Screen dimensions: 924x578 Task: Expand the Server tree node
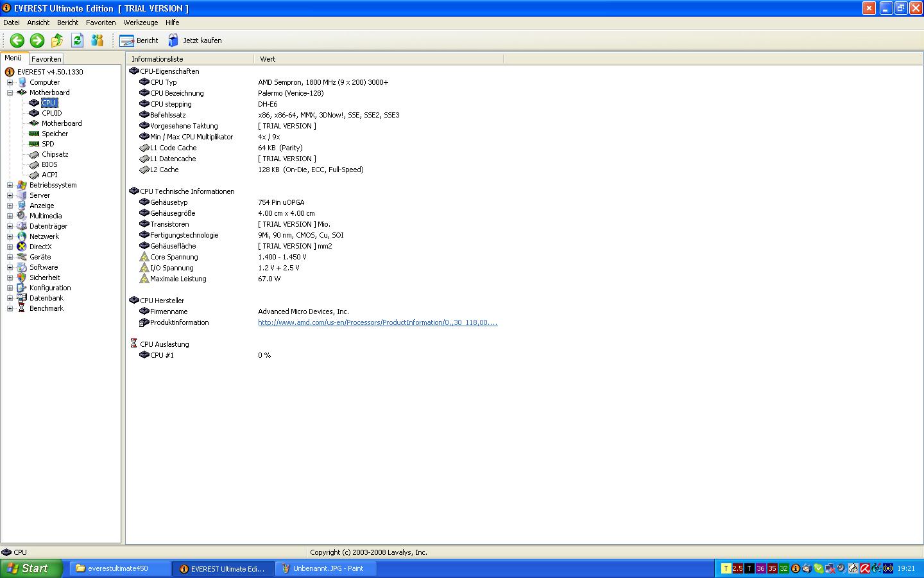point(10,195)
